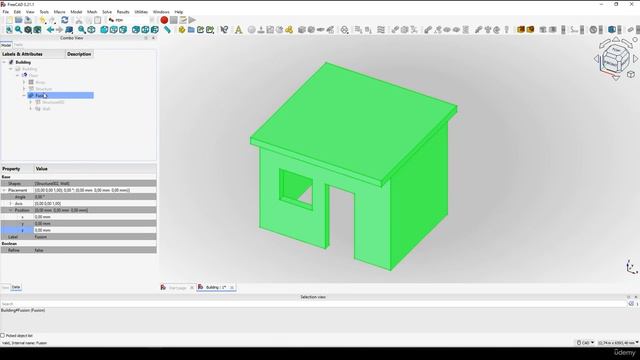
Task: Click the Selection view search field
Action: [x=313, y=304]
